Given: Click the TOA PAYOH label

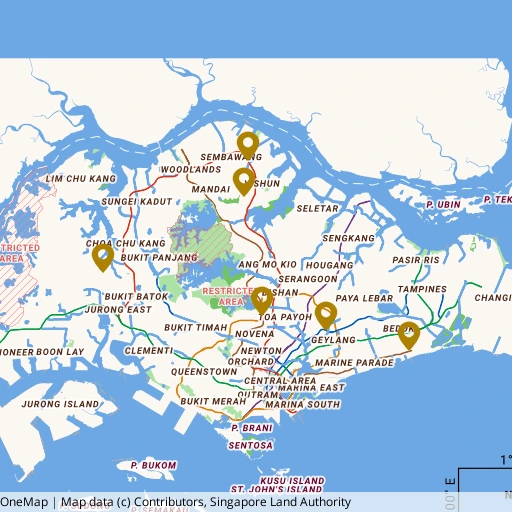Looking at the screenshot, I should pyautogui.click(x=285, y=317).
